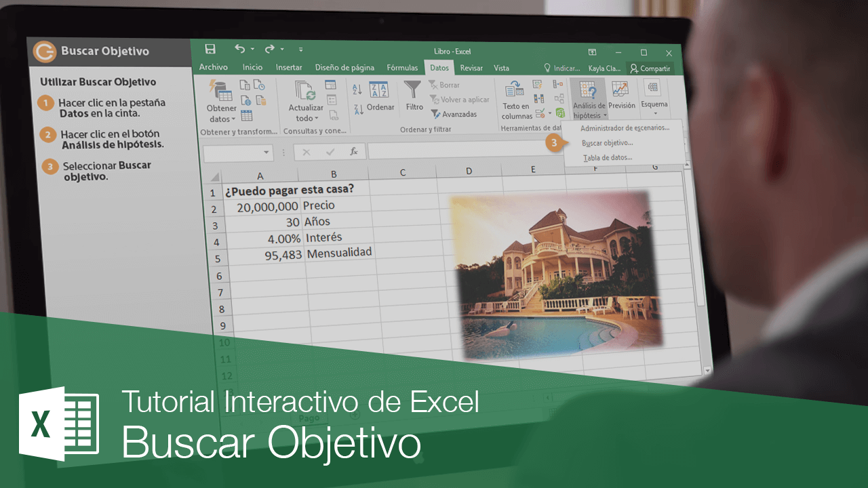Switch to the Insertar tab

coord(289,67)
